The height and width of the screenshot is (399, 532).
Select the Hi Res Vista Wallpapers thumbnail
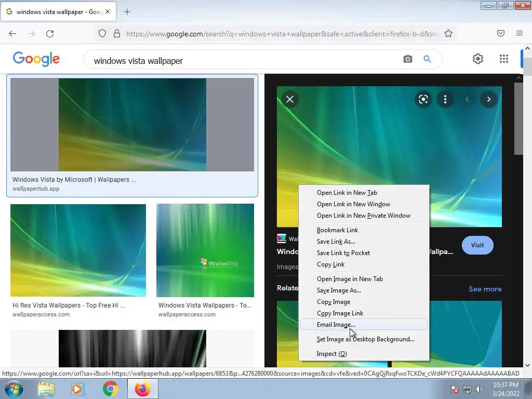coord(78,250)
